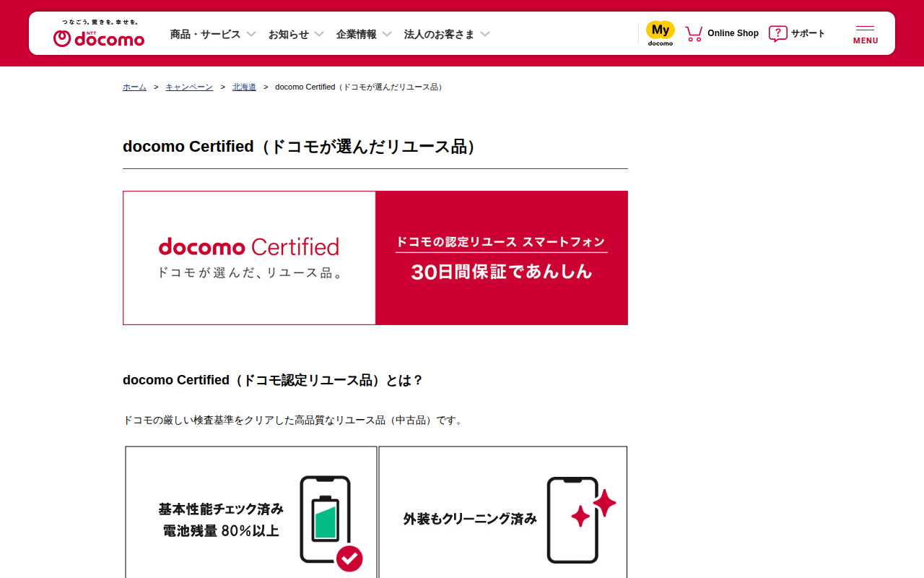
Task: Click the page title docomo Certified heading
Action: 300,147
